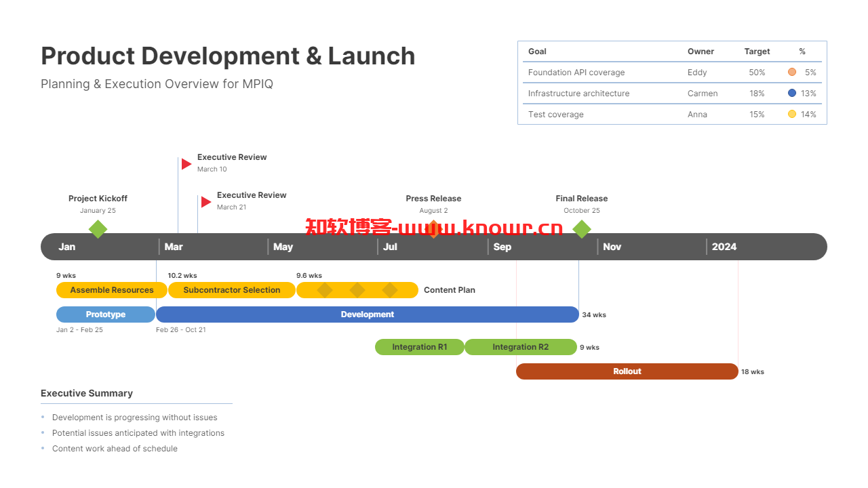Click the Owner column header
The height and width of the screenshot is (488, 868).
(701, 52)
